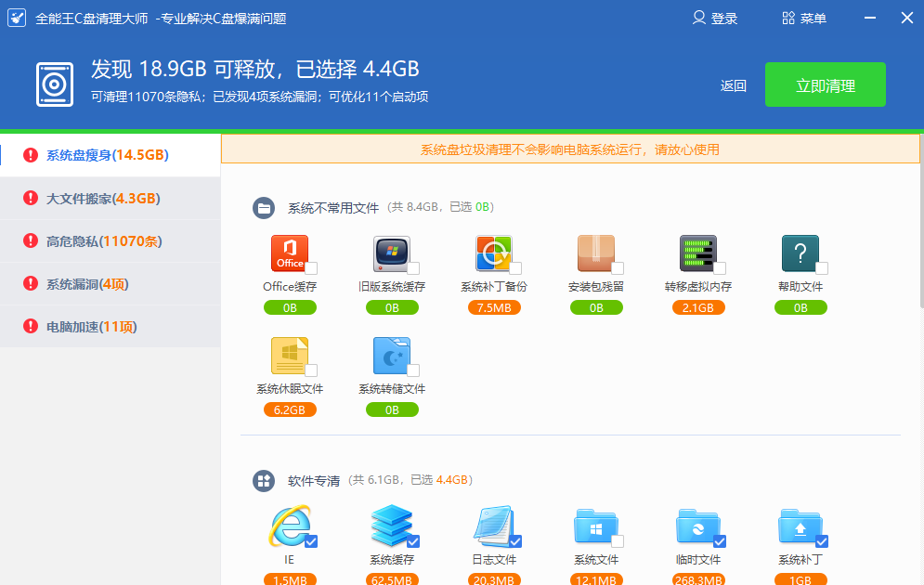Click the Office缓存 icon

click(289, 253)
